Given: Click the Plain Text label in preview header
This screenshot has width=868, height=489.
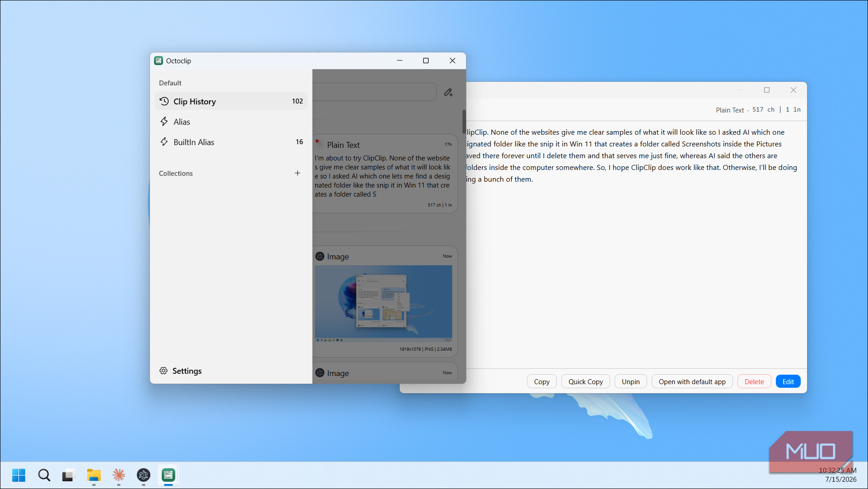Looking at the screenshot, I should coord(730,110).
